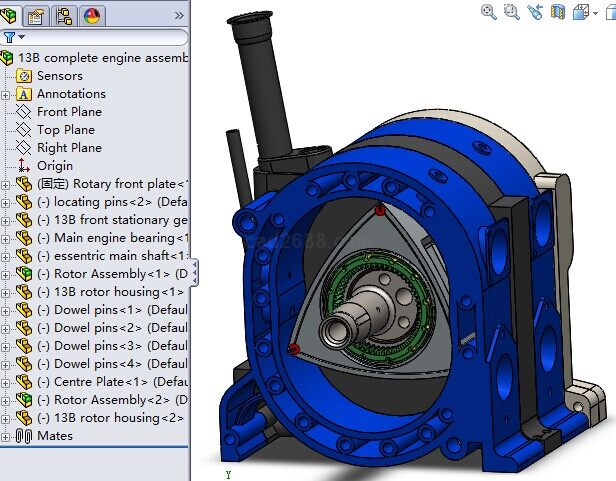This screenshot has height=481, width=616.
Task: Expand the panel tabs double-arrow chevron
Action: pyautogui.click(x=179, y=15)
